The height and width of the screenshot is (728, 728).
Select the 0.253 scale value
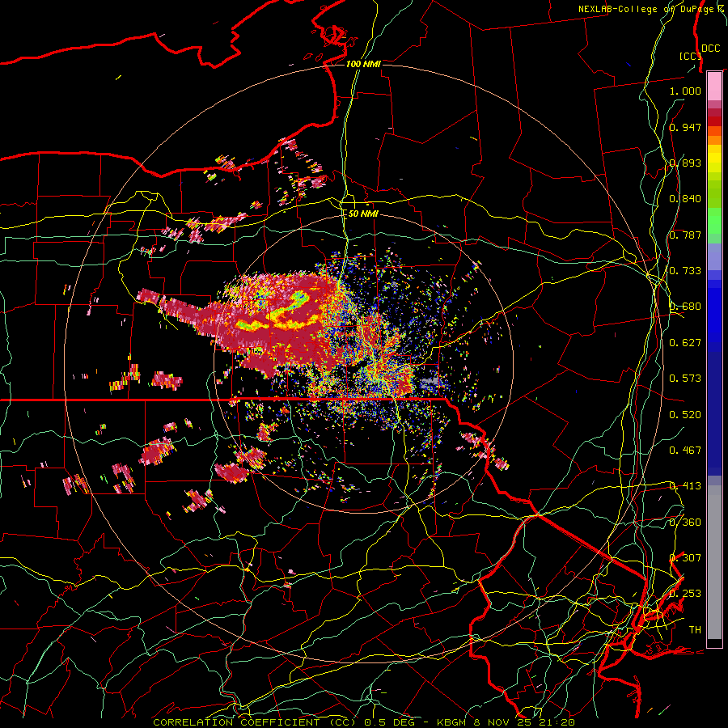(685, 594)
